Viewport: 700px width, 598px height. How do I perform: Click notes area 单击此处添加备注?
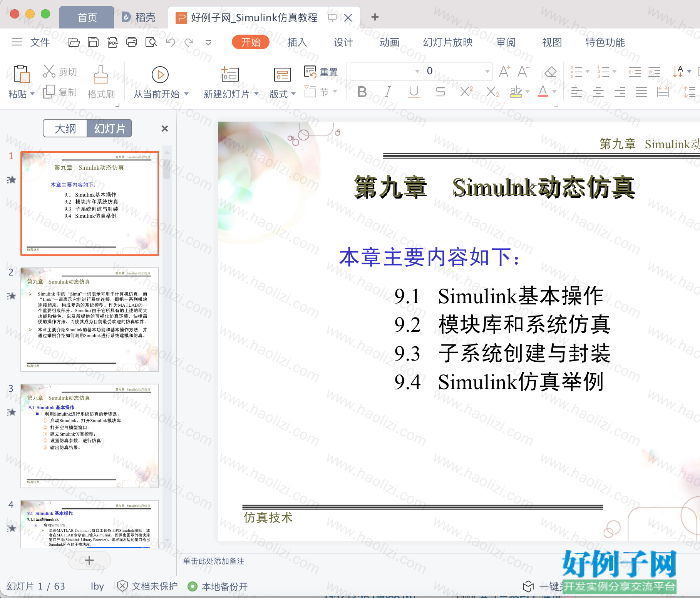coord(214,561)
